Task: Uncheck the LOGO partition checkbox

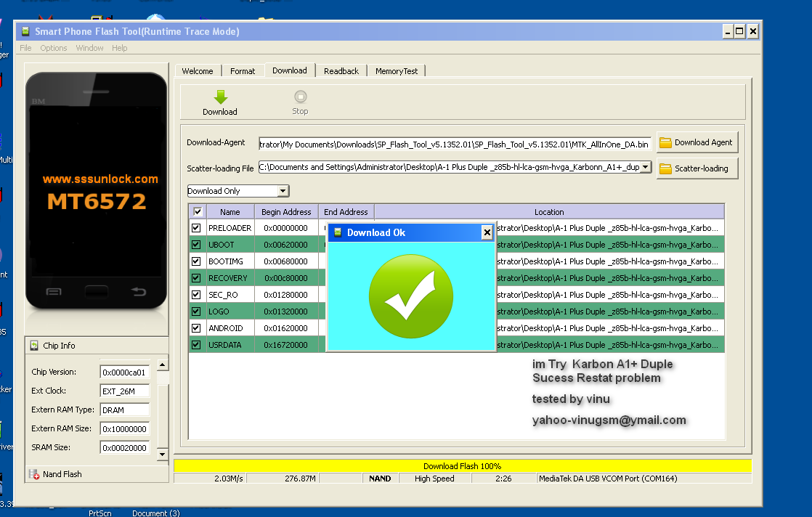Action: (196, 312)
